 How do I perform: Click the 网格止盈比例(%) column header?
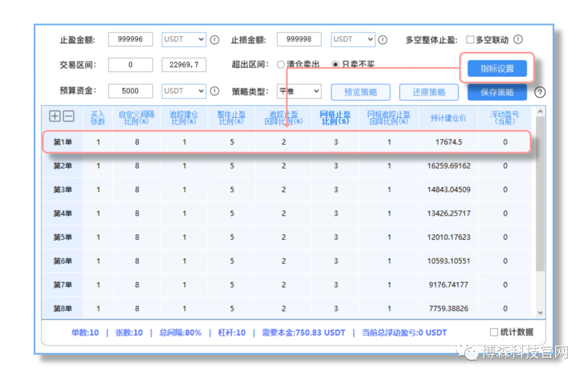(335, 118)
